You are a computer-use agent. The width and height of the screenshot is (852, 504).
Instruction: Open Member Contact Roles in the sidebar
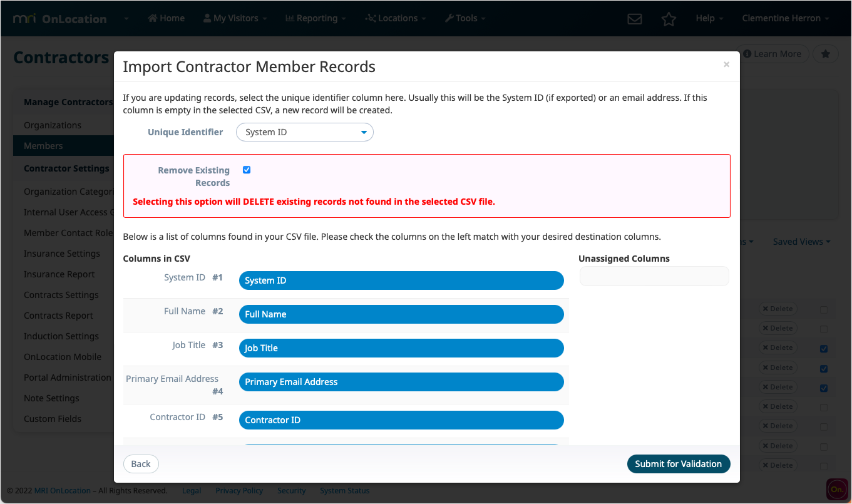(68, 233)
